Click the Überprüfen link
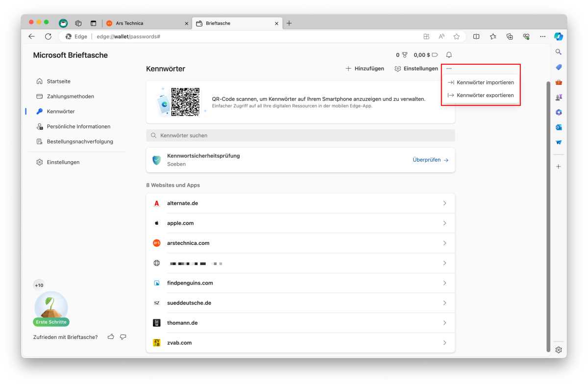Viewport: 588px width, 386px height. pyautogui.click(x=431, y=160)
